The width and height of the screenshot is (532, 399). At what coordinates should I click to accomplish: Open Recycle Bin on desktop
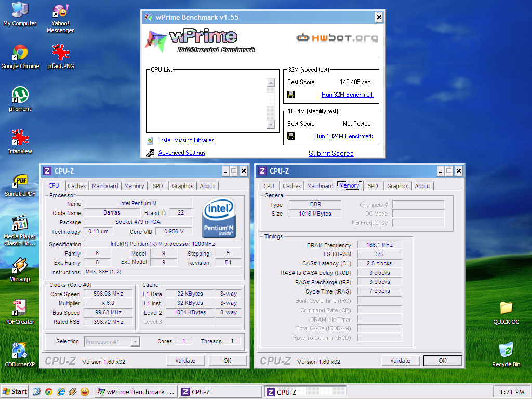[x=506, y=355]
